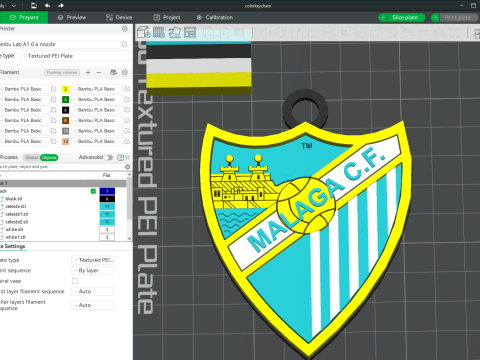Change filament cell for white.stl
Screen dimensions: 480x360
pos(107,229)
